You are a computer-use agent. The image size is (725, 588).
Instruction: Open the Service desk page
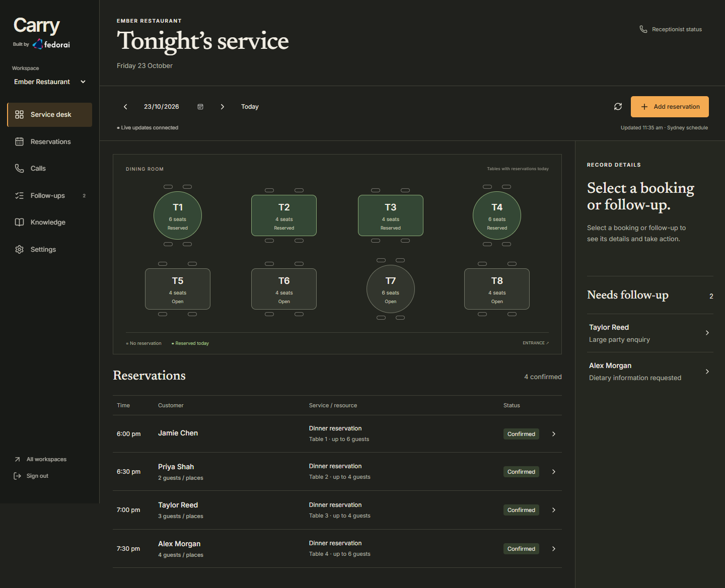click(50, 115)
